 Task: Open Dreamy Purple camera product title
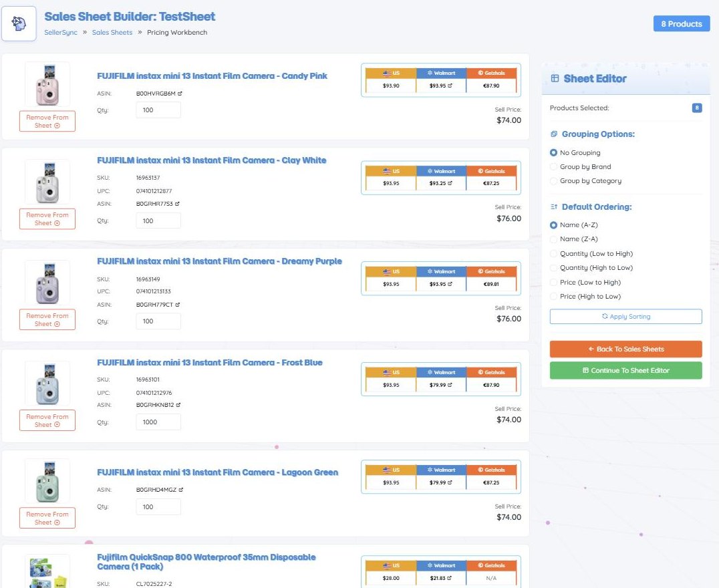point(219,261)
